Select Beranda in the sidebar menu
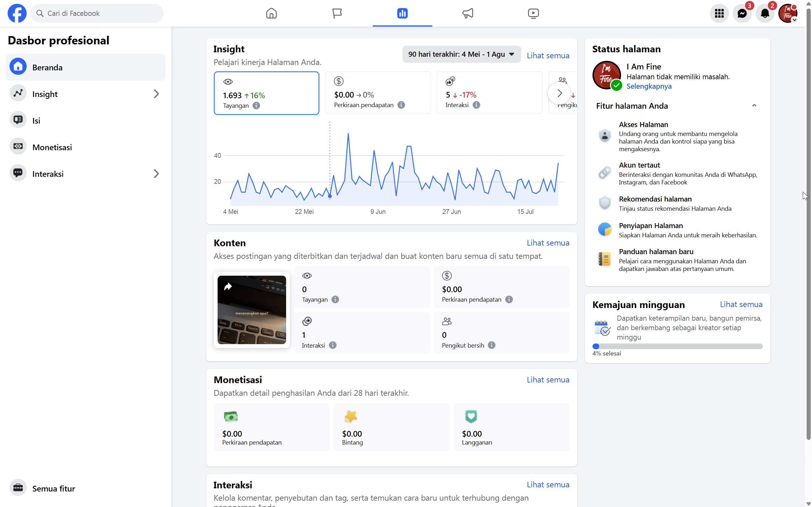Image resolution: width=812 pixels, height=507 pixels. point(47,67)
